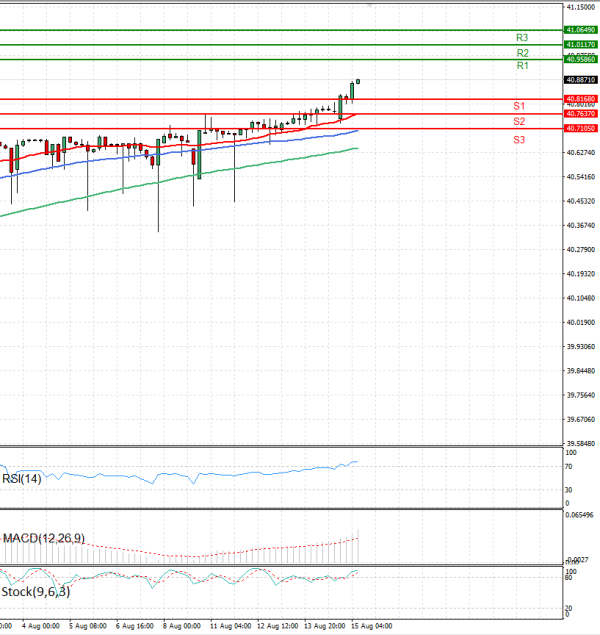This screenshot has width=600, height=635.
Task: Click the S1 support label
Action: coord(519,106)
